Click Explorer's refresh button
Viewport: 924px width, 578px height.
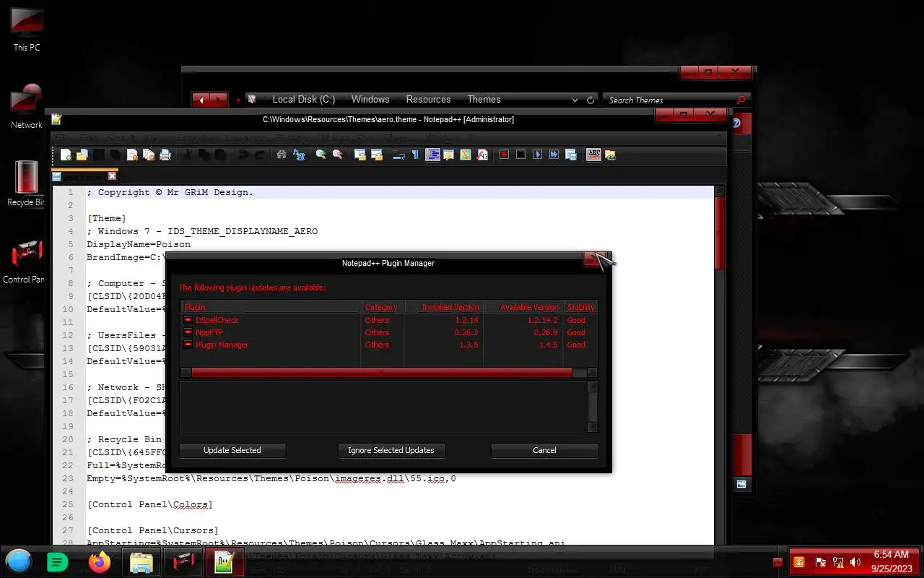click(x=590, y=100)
